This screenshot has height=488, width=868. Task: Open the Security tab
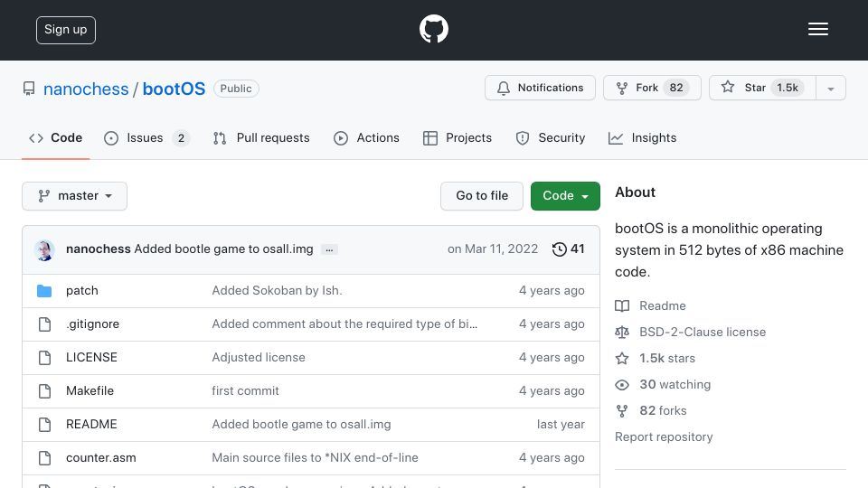[551, 137]
